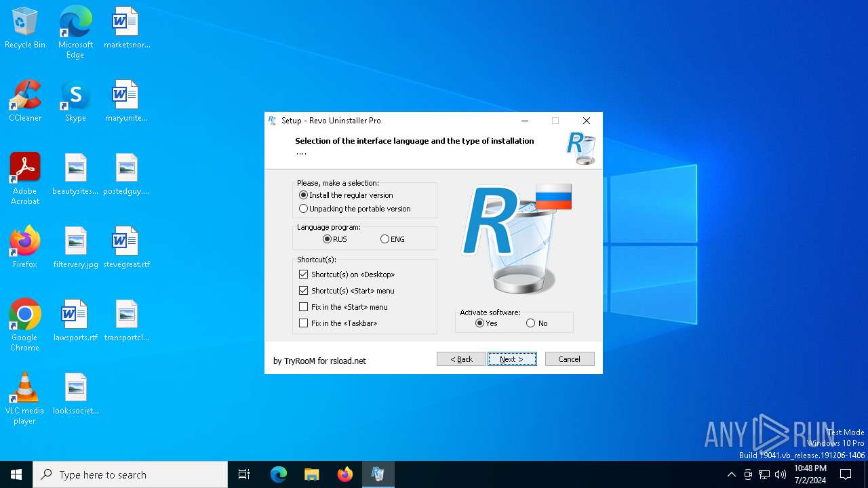Open Google Chrome desktop shortcut
The image size is (868, 488).
pos(25,325)
